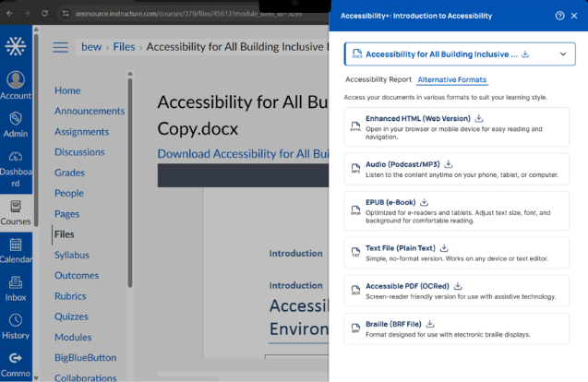Open the Account avatar in sidebar
This screenshot has width=588, height=382.
pos(16,79)
